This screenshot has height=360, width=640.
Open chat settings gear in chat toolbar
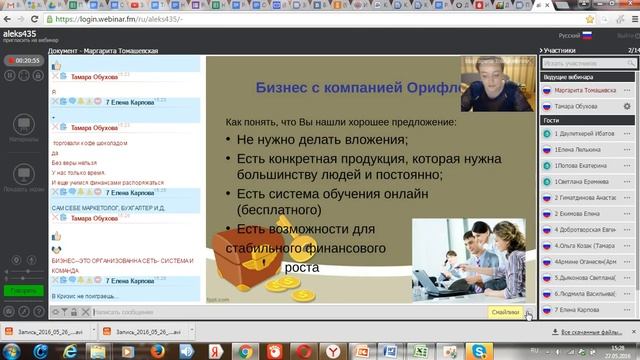[x=56, y=312]
